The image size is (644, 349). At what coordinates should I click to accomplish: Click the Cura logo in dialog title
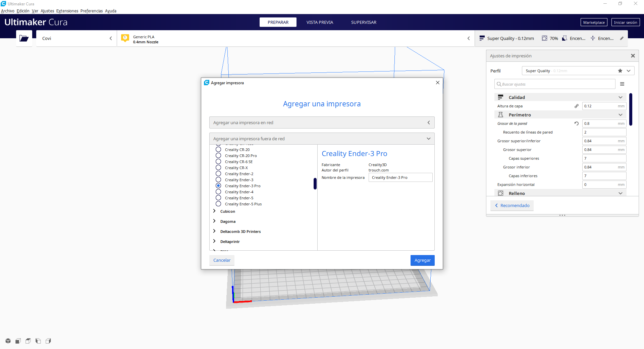(207, 83)
